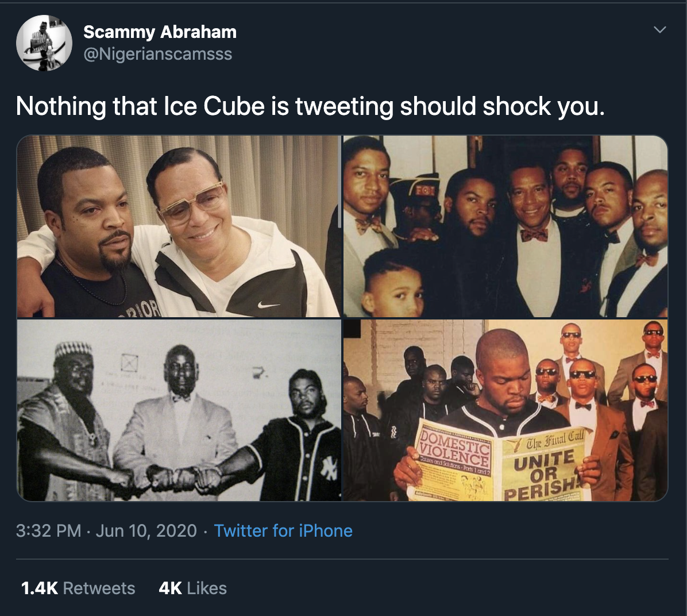Open the tweet options chevron menu
Viewport: 687px width, 616px height.
point(660,29)
